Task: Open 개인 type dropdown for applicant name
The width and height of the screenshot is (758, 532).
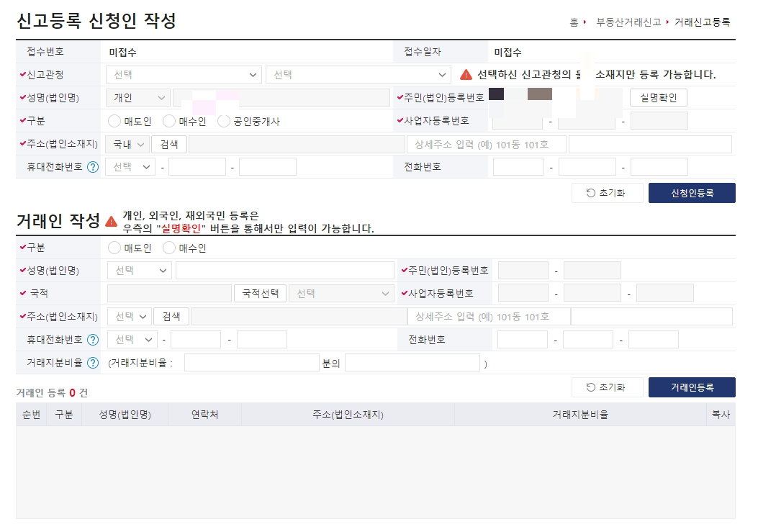Action: coord(138,98)
